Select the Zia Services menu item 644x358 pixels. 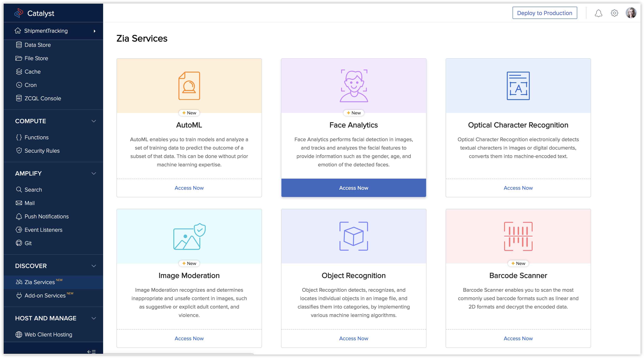click(x=39, y=282)
